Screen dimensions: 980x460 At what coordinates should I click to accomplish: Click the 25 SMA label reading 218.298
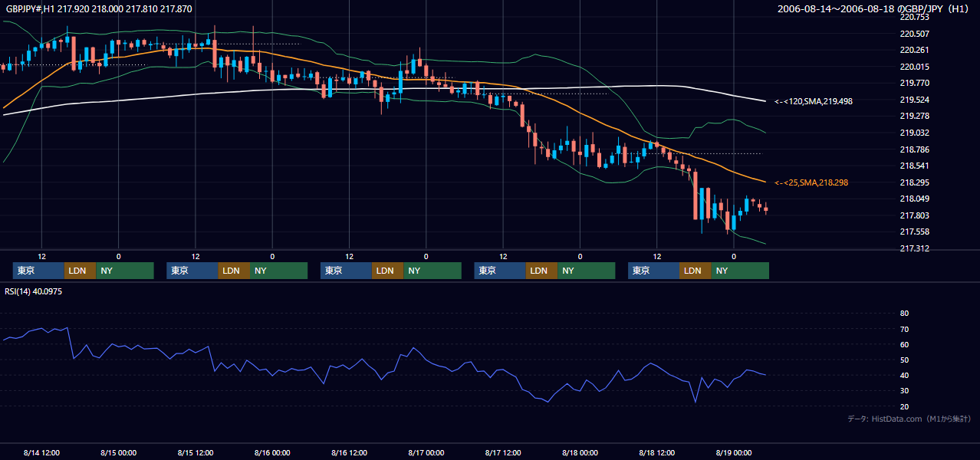click(811, 182)
